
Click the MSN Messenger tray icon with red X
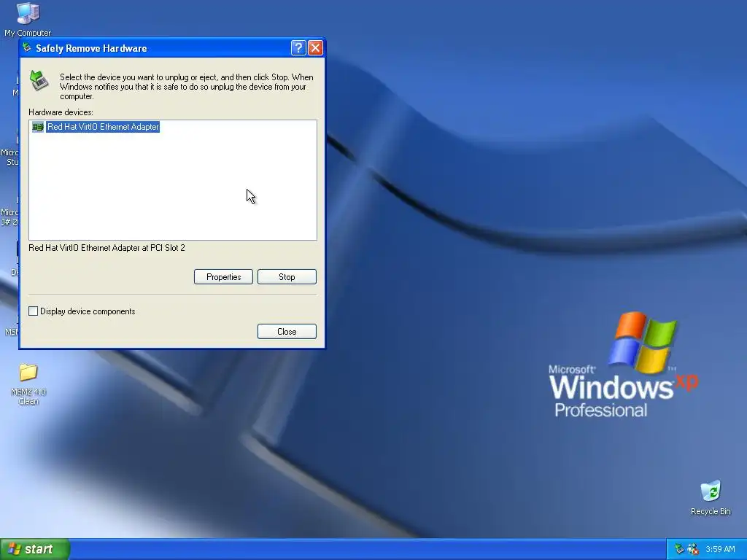pos(693,549)
